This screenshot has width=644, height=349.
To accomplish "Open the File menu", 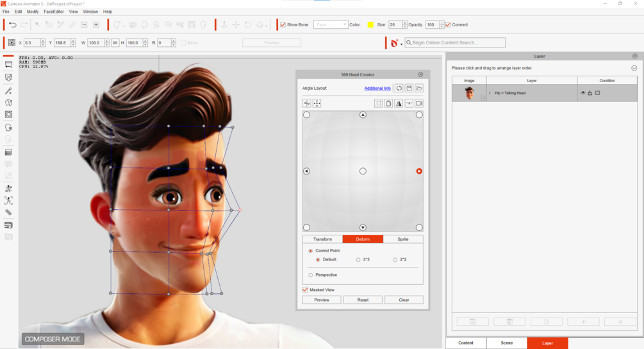I will pos(6,12).
